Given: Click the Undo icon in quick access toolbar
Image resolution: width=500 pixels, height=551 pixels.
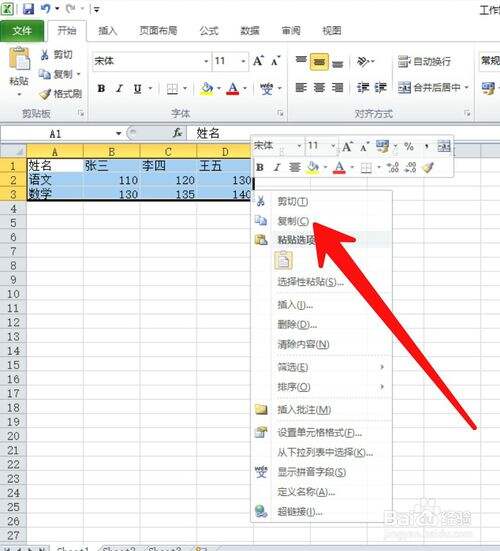Looking at the screenshot, I should 45,9.
